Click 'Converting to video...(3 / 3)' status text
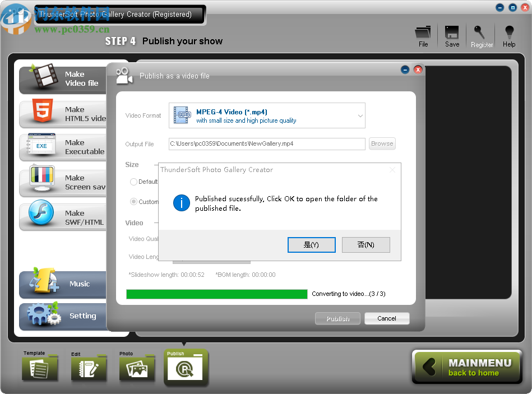Viewport: 532px width, 394px height. (x=349, y=294)
